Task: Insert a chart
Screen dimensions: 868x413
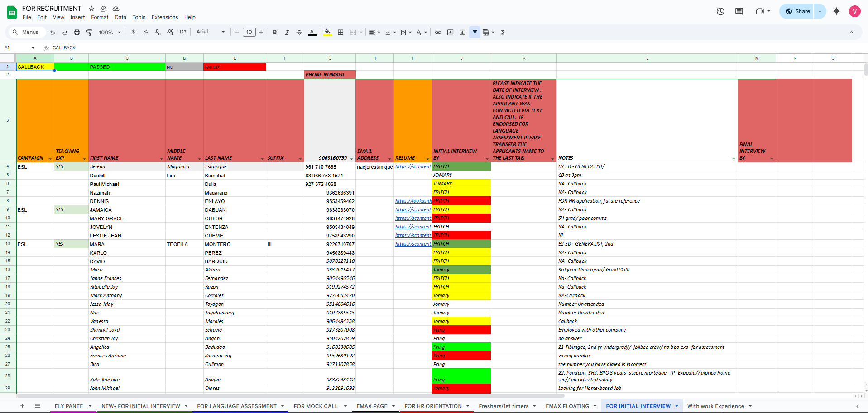Action: [462, 32]
